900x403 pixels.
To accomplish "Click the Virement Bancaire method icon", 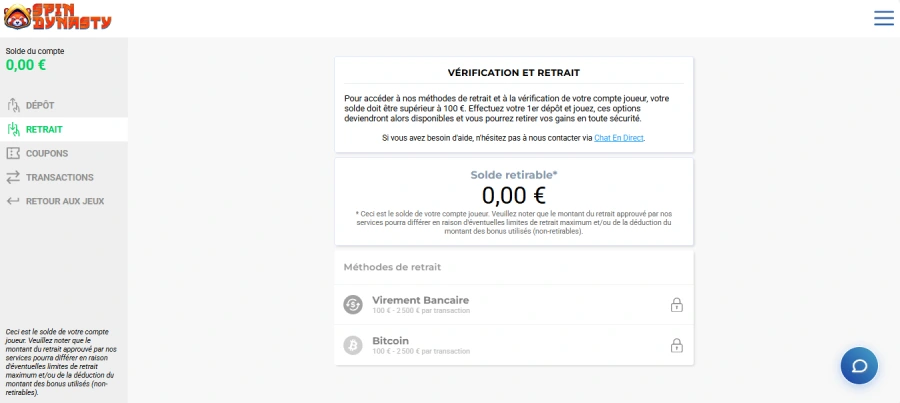I will coord(353,305).
